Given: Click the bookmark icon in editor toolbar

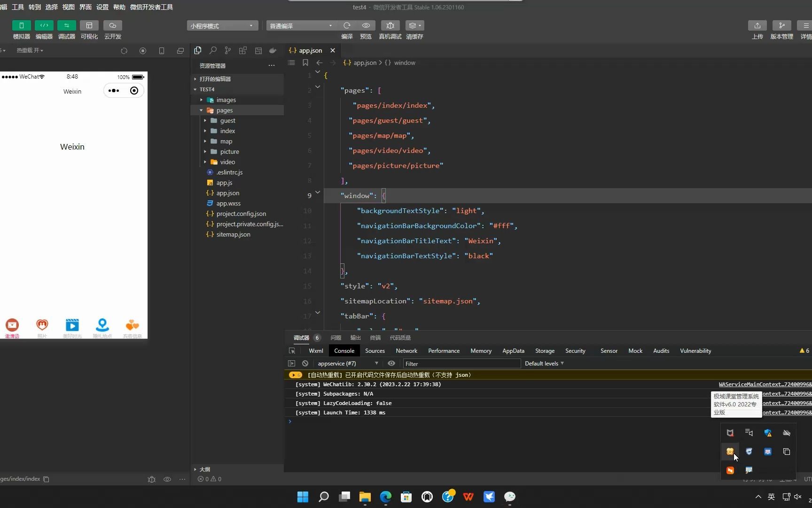Looking at the screenshot, I should (x=305, y=63).
